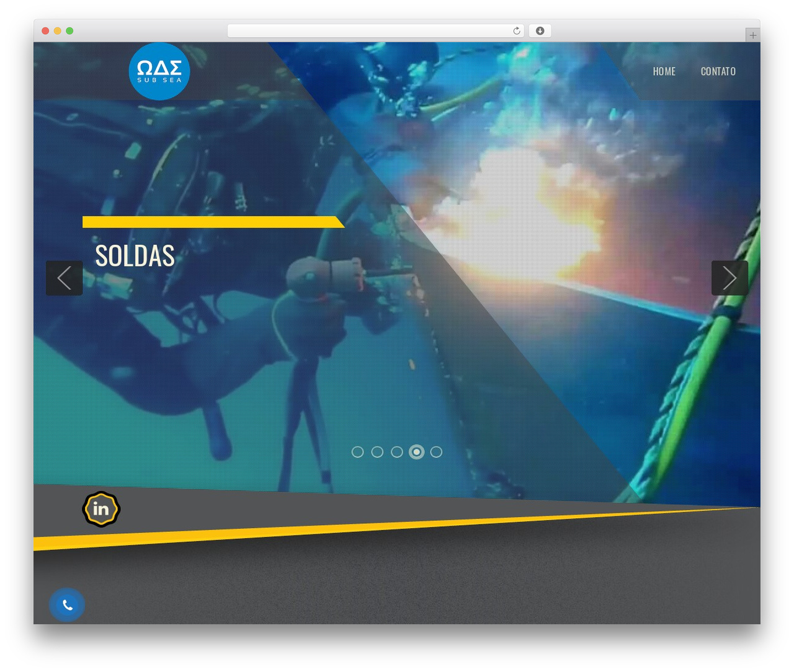Click the blue phone call button
Screen dimensions: 794x672
[x=67, y=604]
